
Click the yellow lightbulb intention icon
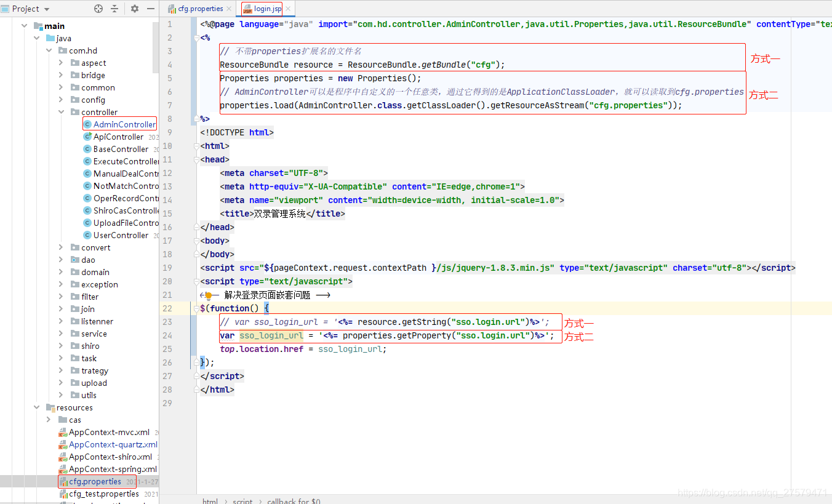pos(209,295)
